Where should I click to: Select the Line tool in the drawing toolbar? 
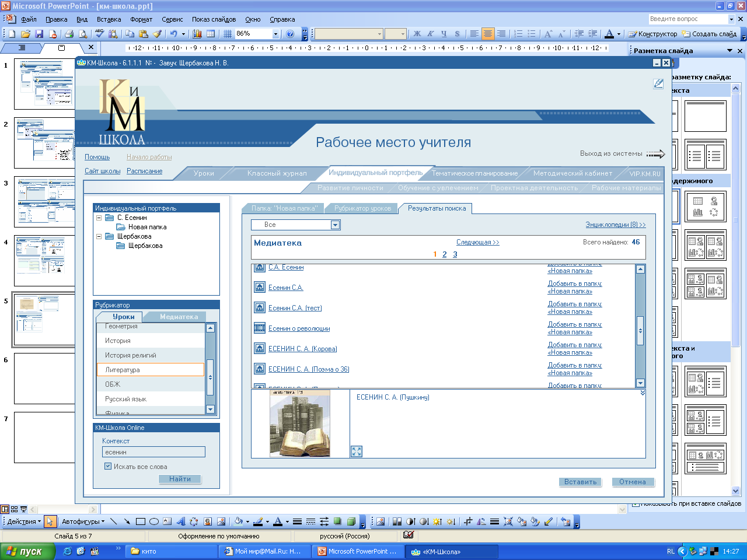click(113, 521)
